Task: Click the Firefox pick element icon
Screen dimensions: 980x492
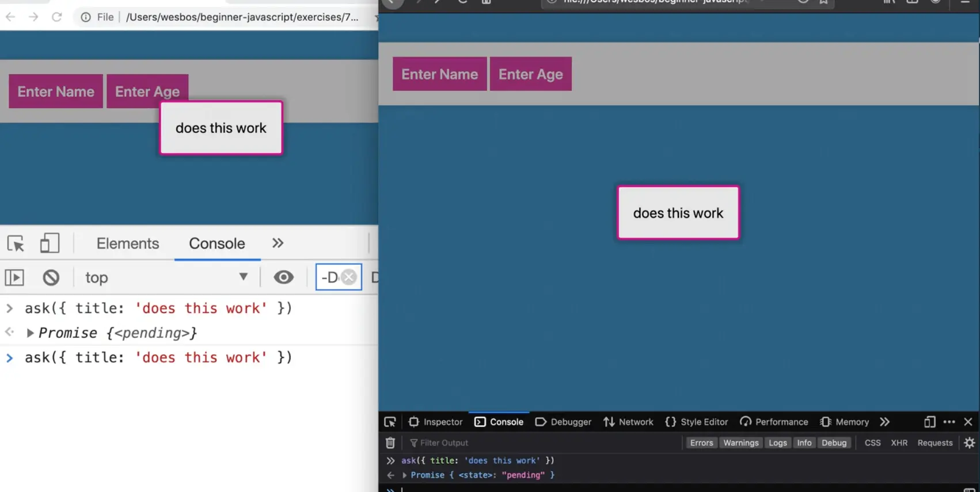Action: tap(390, 422)
